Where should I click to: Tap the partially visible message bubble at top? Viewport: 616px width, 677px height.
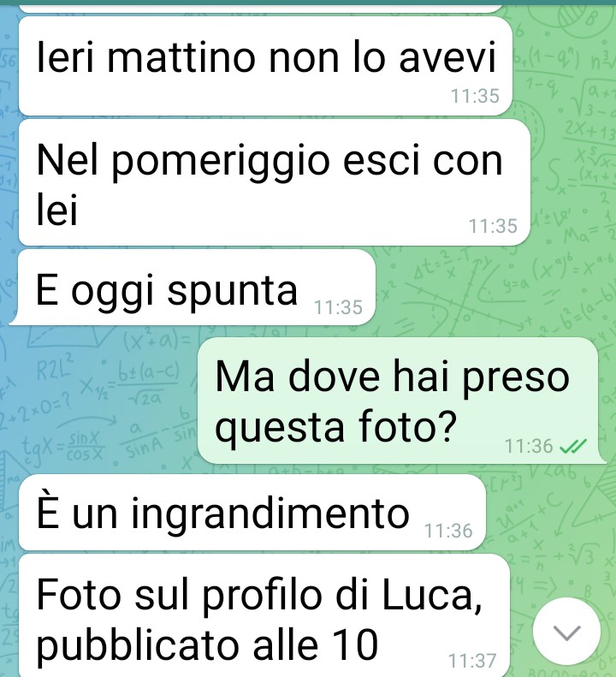coord(261,8)
